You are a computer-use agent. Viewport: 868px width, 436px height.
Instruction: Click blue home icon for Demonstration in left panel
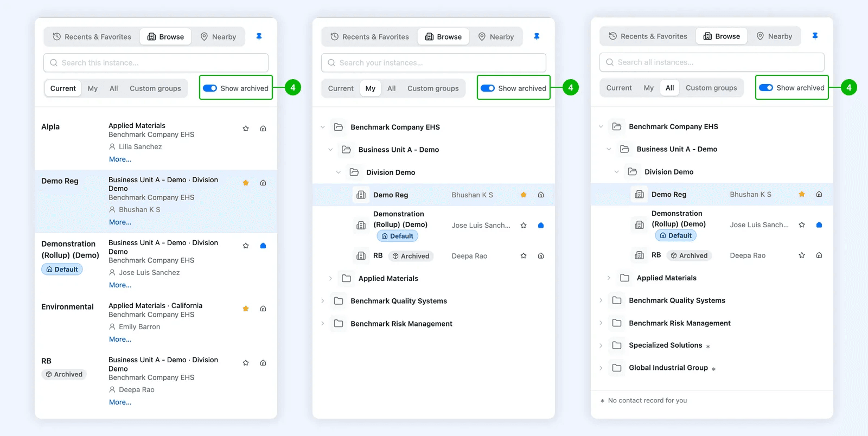[263, 246]
